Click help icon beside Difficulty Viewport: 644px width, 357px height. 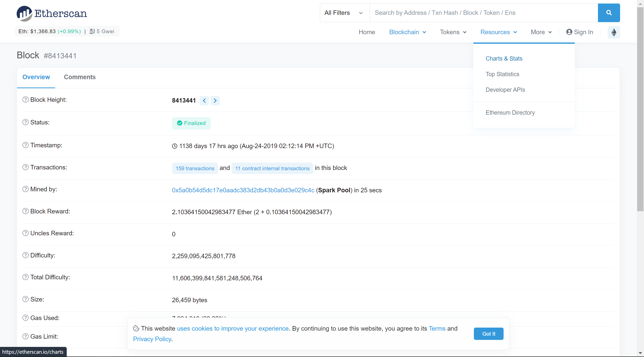pyautogui.click(x=25, y=255)
